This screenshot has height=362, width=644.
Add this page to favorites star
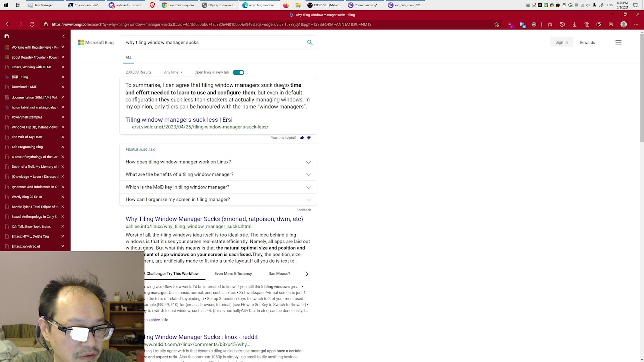pos(497,24)
